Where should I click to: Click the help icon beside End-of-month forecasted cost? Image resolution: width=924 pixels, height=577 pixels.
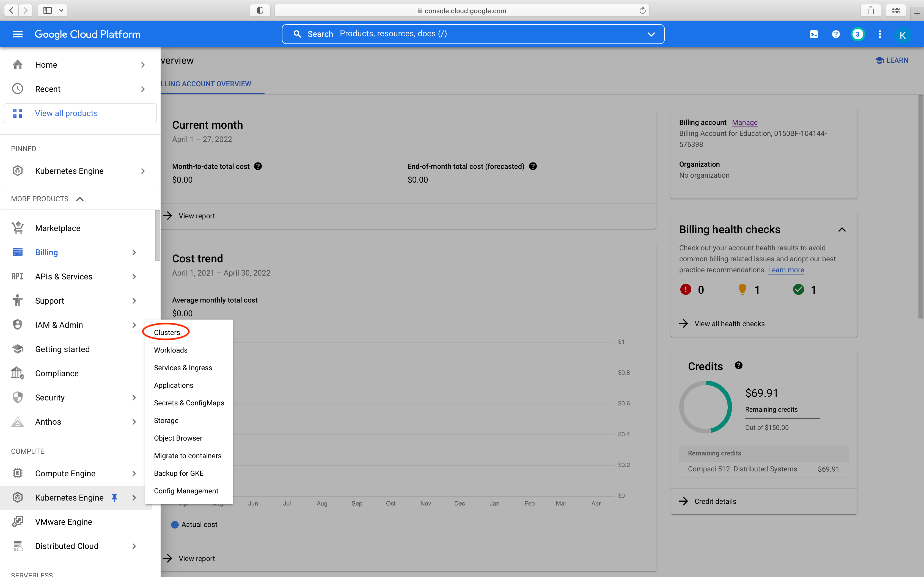coord(533,166)
